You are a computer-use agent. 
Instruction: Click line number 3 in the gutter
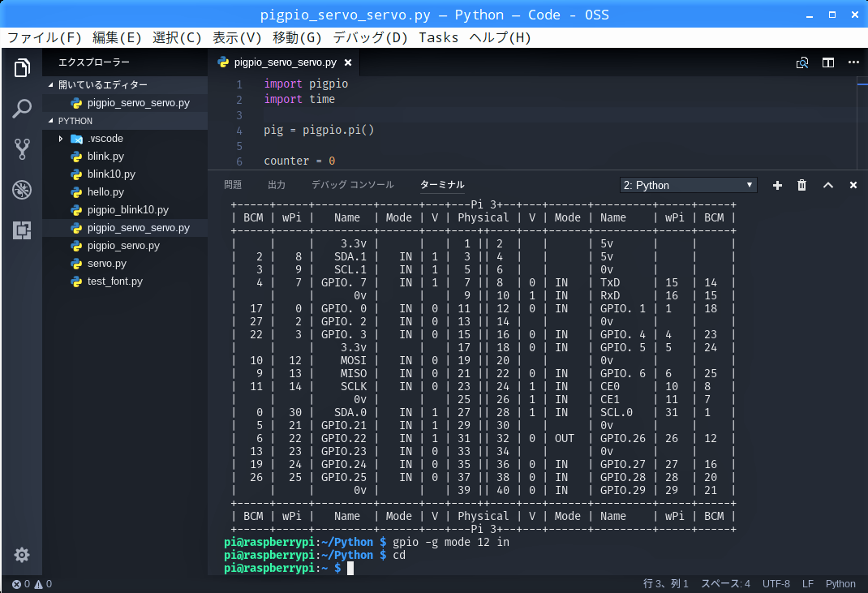239,115
